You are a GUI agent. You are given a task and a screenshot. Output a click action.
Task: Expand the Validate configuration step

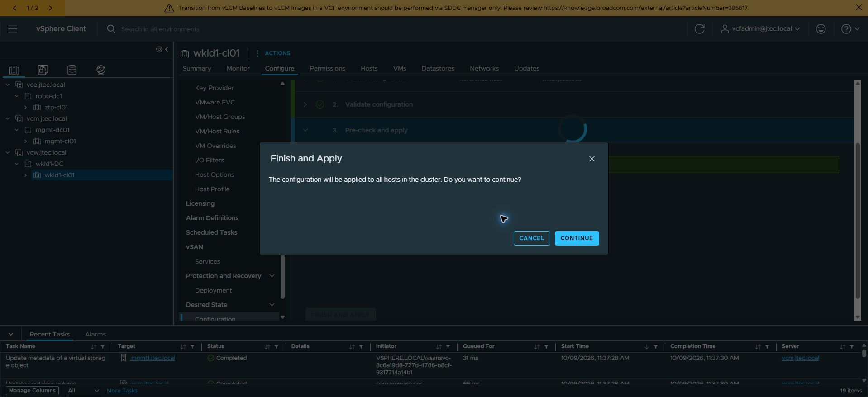[x=305, y=104]
